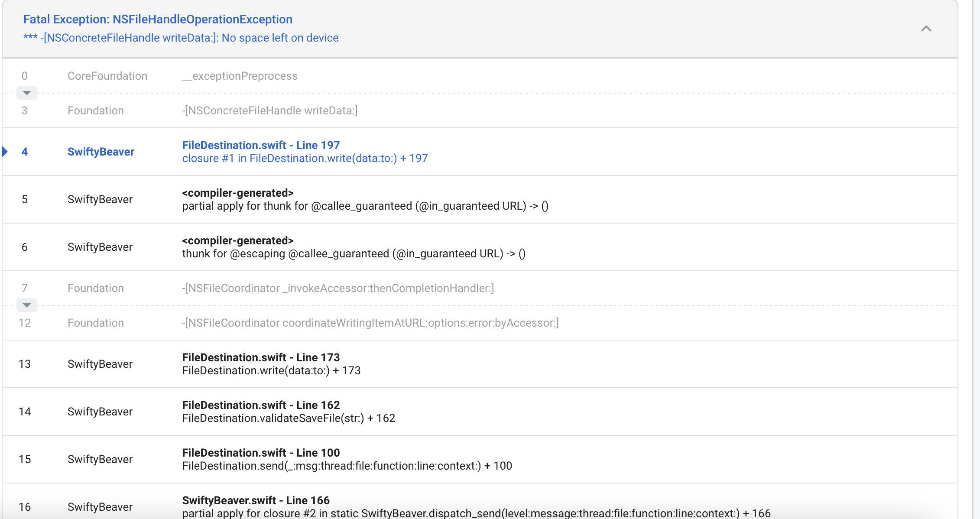Expand hidden frames below frame 0
The image size is (980, 519).
point(26,93)
